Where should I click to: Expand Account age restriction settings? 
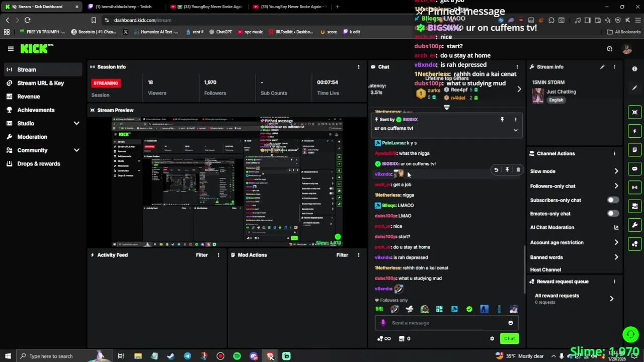[616, 242]
